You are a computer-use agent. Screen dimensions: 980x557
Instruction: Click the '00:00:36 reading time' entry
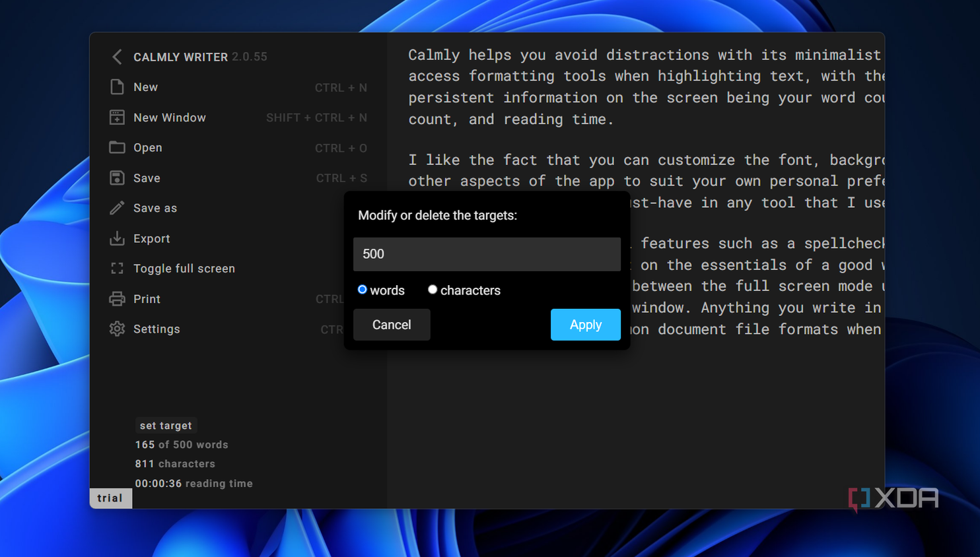pyautogui.click(x=194, y=484)
